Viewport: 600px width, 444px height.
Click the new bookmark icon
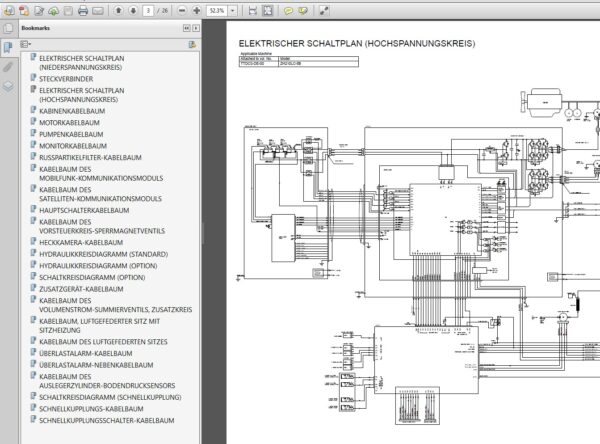click(x=194, y=45)
